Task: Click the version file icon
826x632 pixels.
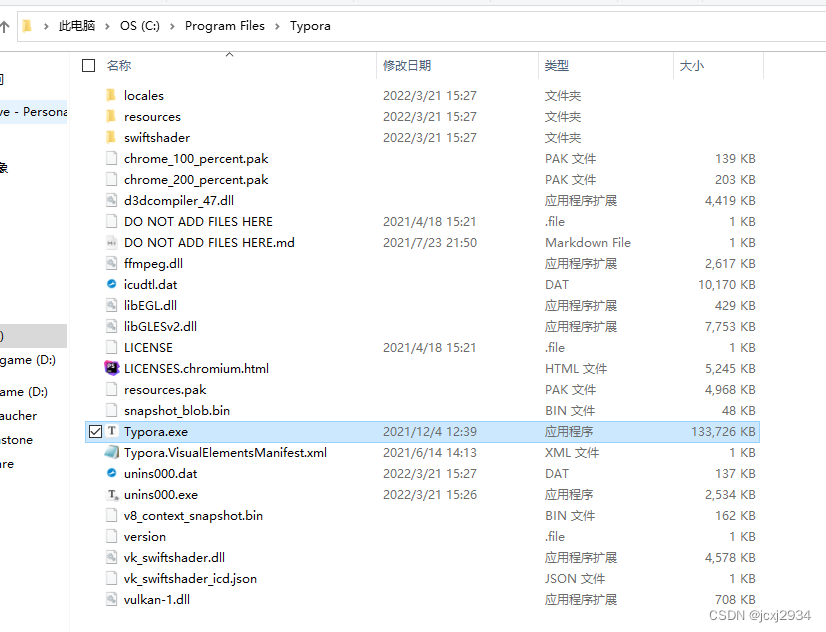Action: coord(111,537)
